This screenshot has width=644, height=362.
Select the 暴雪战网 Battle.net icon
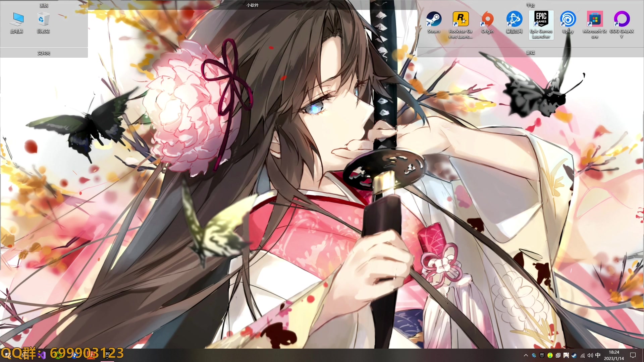514,19
